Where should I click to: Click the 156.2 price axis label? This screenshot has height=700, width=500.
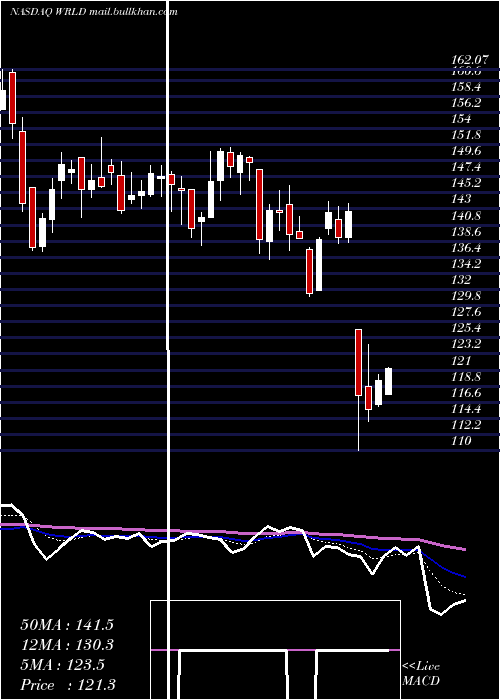468,103
